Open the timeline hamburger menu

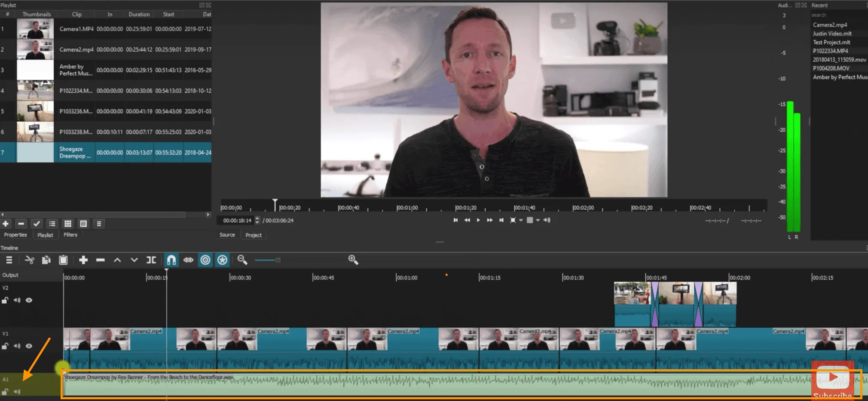pyautogui.click(x=9, y=260)
